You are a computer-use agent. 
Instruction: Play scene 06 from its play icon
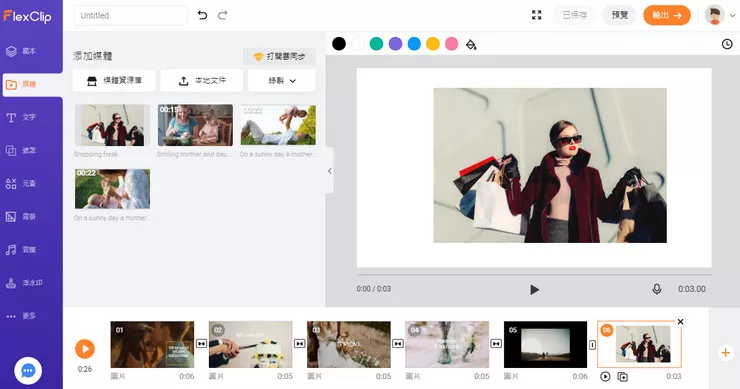[605, 377]
